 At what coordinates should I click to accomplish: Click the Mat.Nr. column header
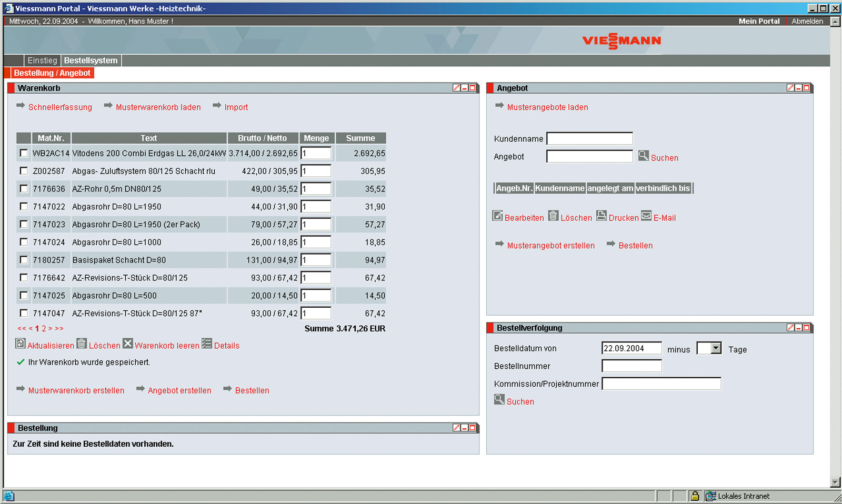pos(51,138)
